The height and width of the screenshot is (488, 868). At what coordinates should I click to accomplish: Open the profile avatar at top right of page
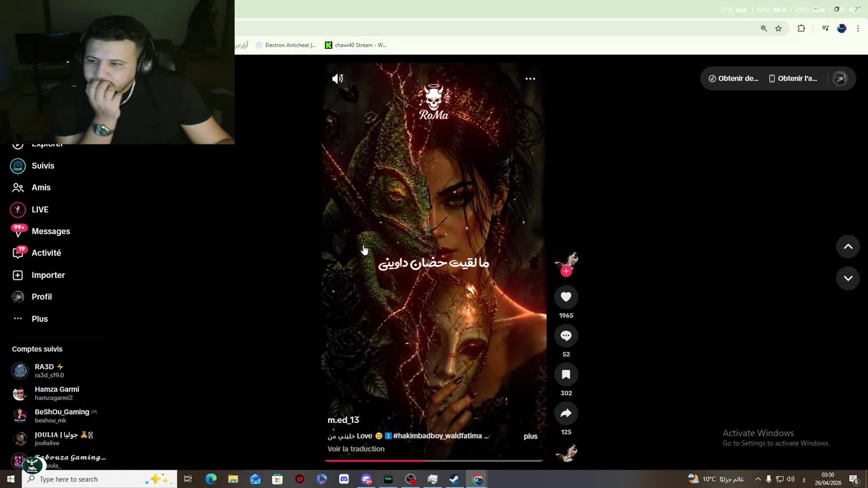pyautogui.click(x=840, y=79)
